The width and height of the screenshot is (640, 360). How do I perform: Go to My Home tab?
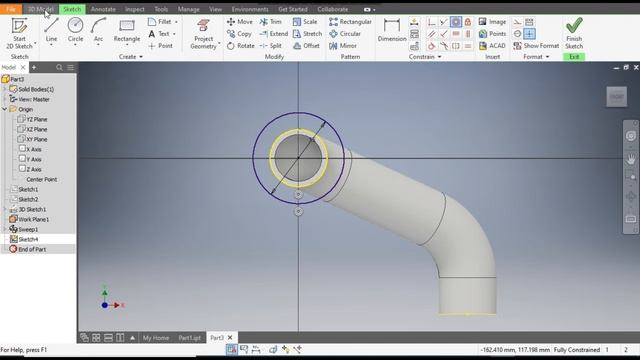click(156, 338)
